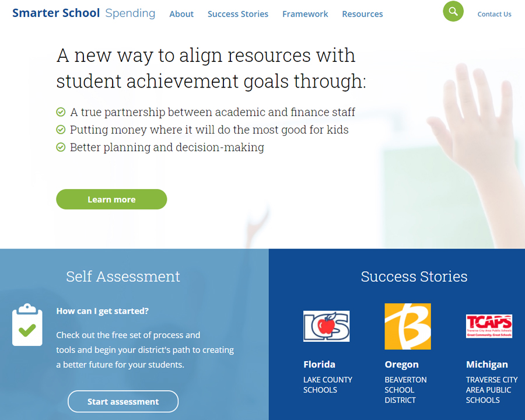Screen dimensions: 525x420
Task: Click the green search magnifier icon
Action: coord(453,11)
